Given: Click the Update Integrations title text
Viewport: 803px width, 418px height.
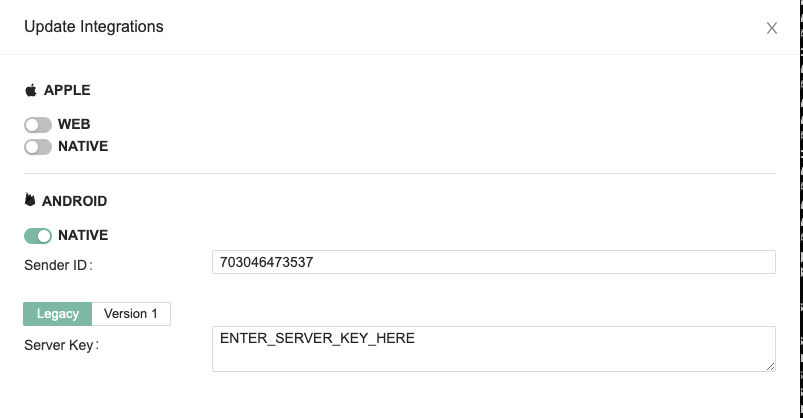Looking at the screenshot, I should click(94, 27).
